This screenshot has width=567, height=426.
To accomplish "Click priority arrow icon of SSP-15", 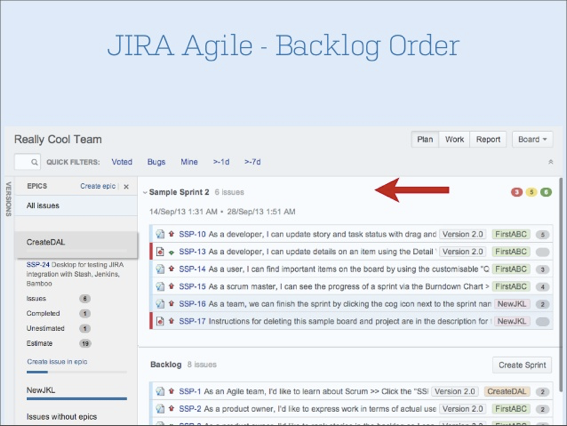I will 172,286.
